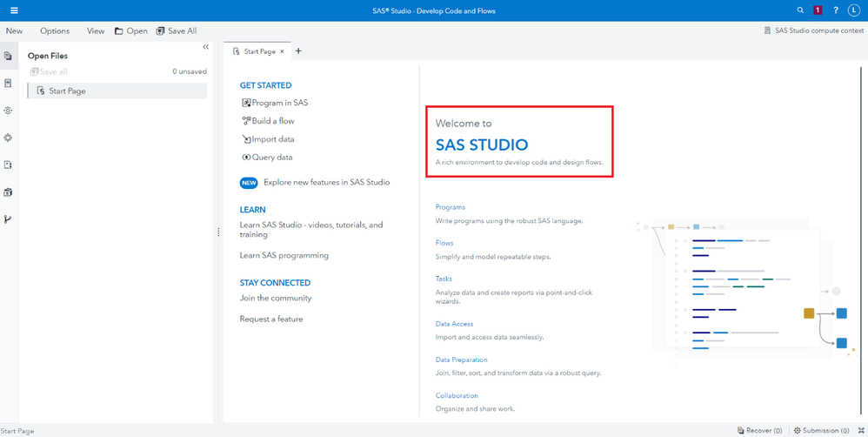Click the SAS STUDIO welcome title

[x=482, y=145]
